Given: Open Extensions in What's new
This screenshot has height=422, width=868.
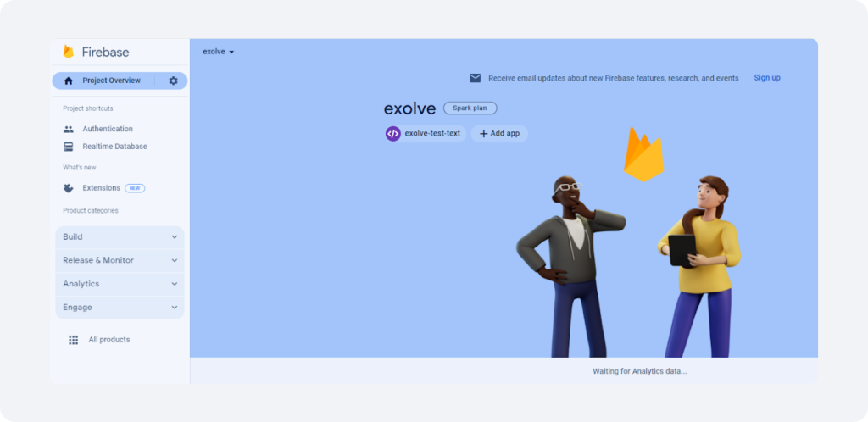Looking at the screenshot, I should 102,188.
